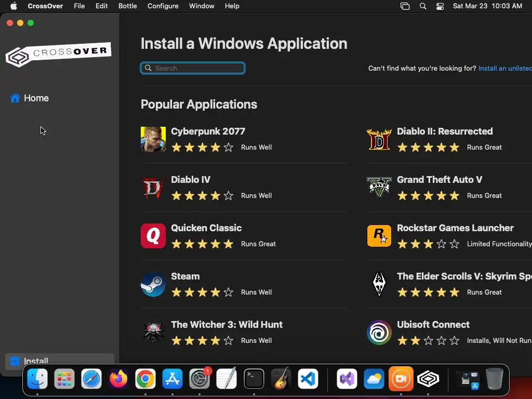Open the App Store in the Dock
This screenshot has width=532, height=399.
[x=172, y=379]
